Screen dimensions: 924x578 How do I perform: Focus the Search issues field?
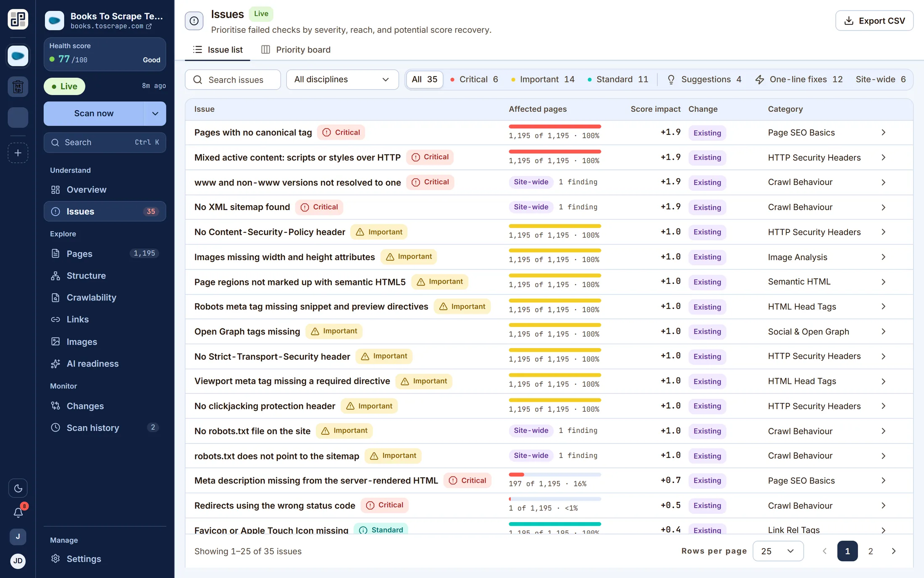click(233, 79)
